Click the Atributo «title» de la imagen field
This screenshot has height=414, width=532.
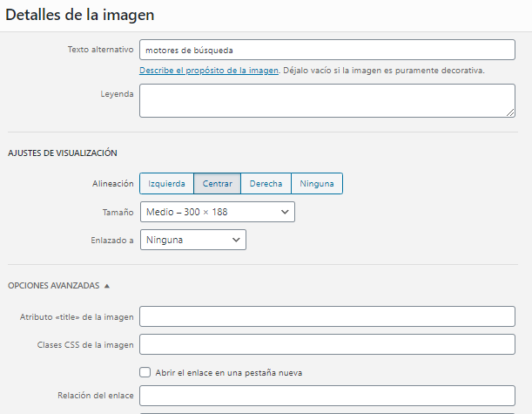pyautogui.click(x=327, y=316)
